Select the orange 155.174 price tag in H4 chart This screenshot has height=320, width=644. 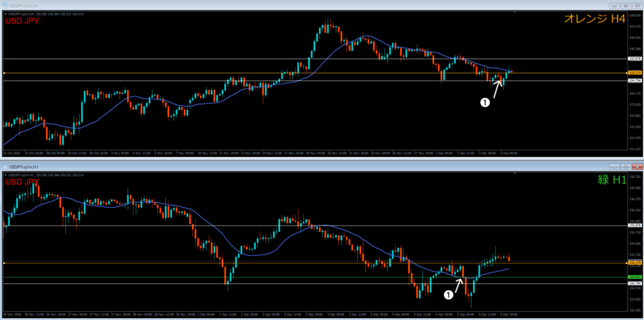635,73
